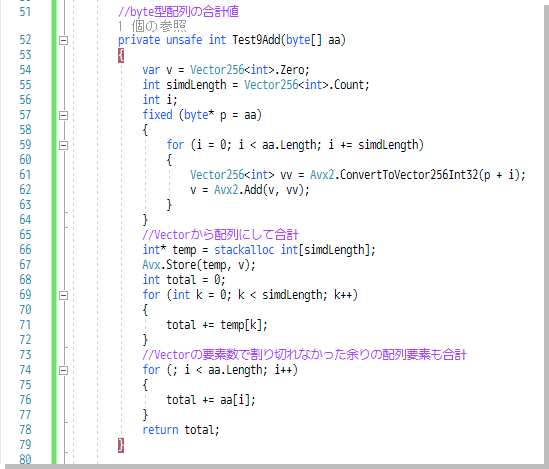Click the 'stackalloc' keyword on line 66

tap(244, 250)
